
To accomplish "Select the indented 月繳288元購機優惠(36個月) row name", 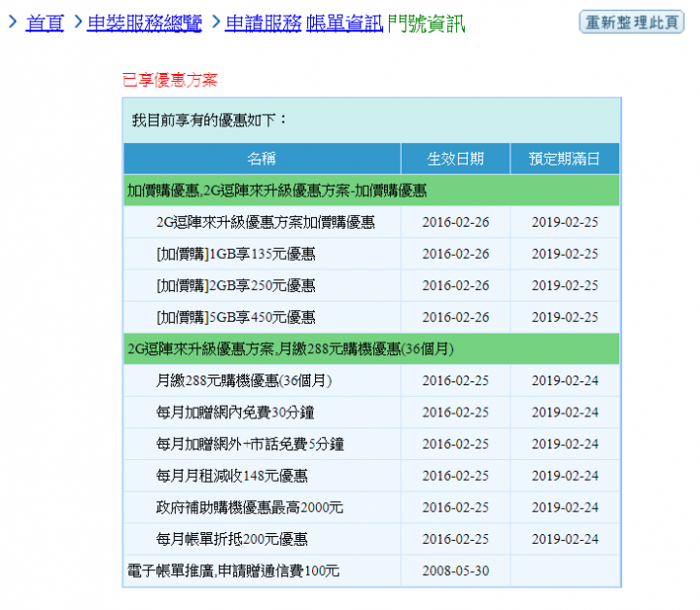I will 244,380.
